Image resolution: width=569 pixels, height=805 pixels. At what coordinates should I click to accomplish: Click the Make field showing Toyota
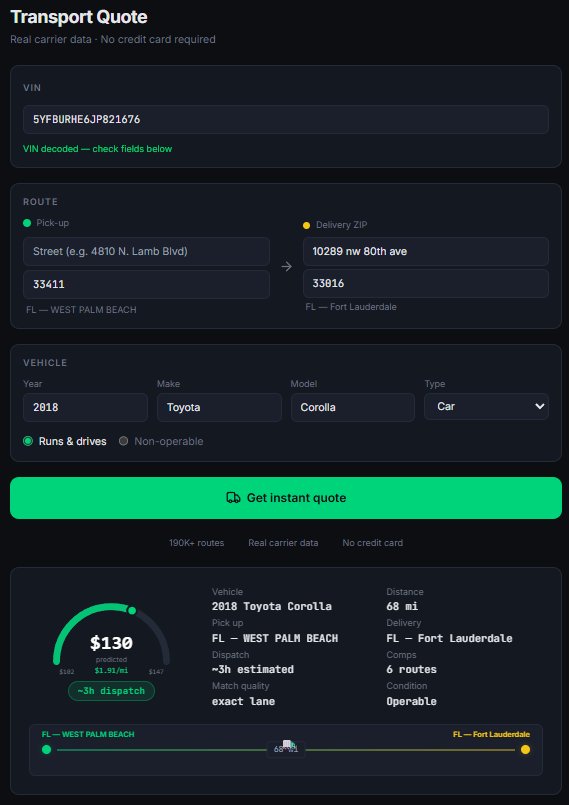click(219, 407)
